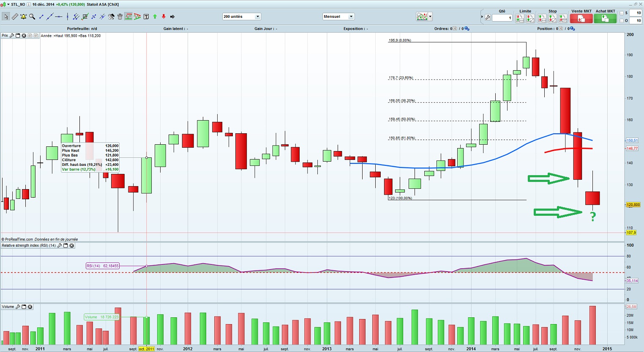Click the trash bin delete icon
Image resolution: width=644 pixels, height=352 pixels.
point(120,16)
